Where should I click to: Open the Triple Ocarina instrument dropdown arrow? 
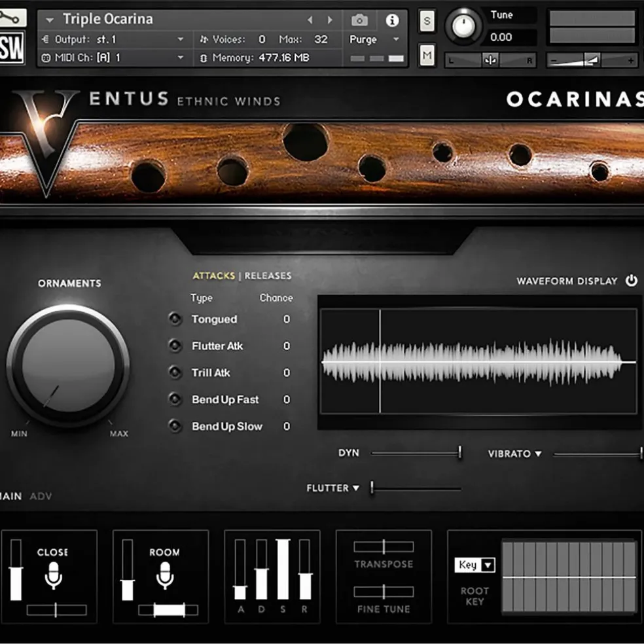pos(50,20)
